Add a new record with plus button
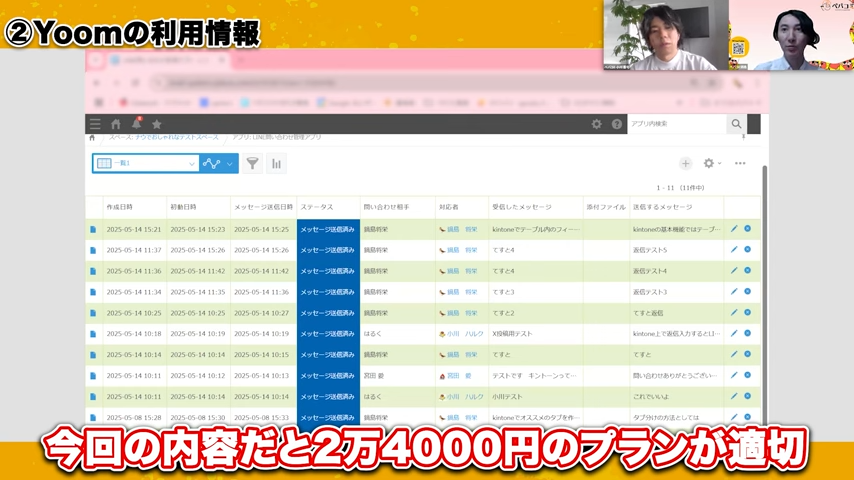854x480 pixels. 685,163
